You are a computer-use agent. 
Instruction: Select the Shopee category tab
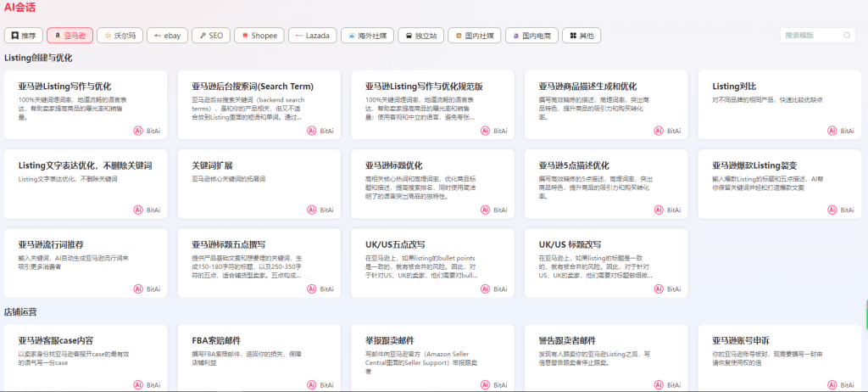coord(259,36)
